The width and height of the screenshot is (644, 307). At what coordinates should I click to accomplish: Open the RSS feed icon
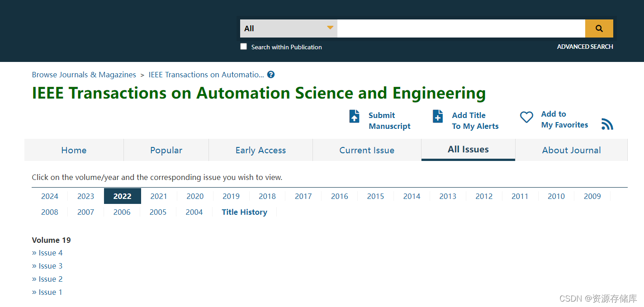tap(607, 124)
